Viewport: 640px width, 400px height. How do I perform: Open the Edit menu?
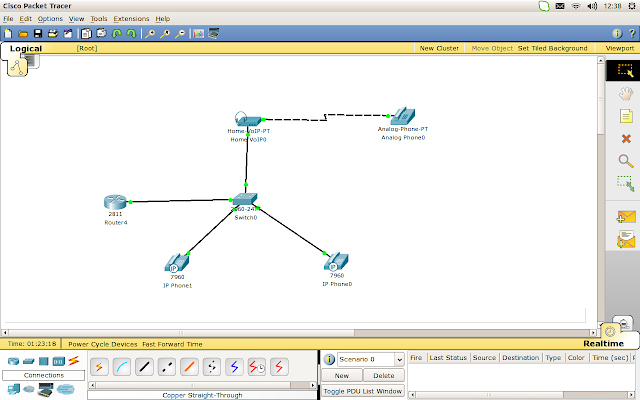pyautogui.click(x=25, y=19)
